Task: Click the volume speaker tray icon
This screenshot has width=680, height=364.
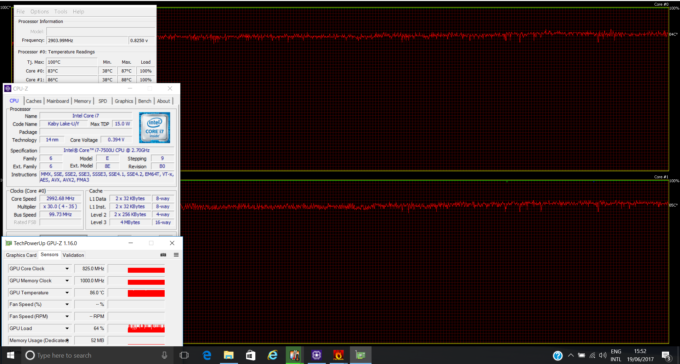Action: [x=602, y=355]
